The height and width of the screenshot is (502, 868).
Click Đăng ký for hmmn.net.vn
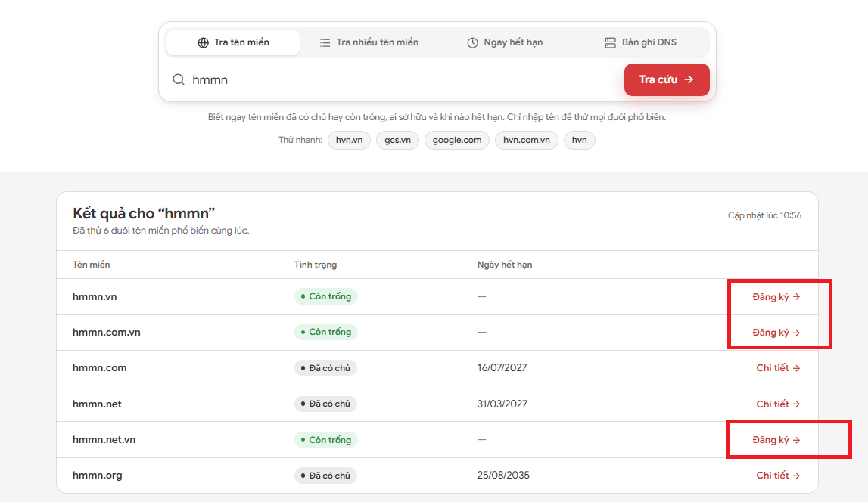coord(776,440)
